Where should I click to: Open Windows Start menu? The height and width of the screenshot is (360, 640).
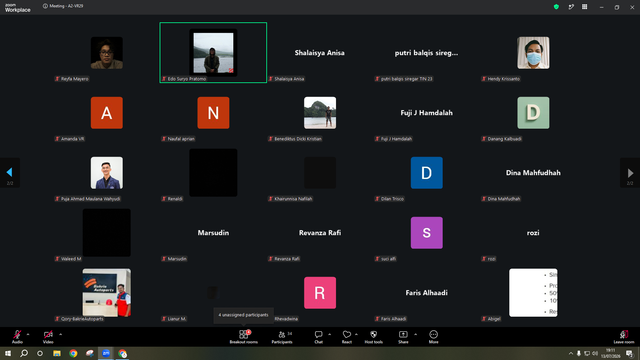[x=7, y=353]
